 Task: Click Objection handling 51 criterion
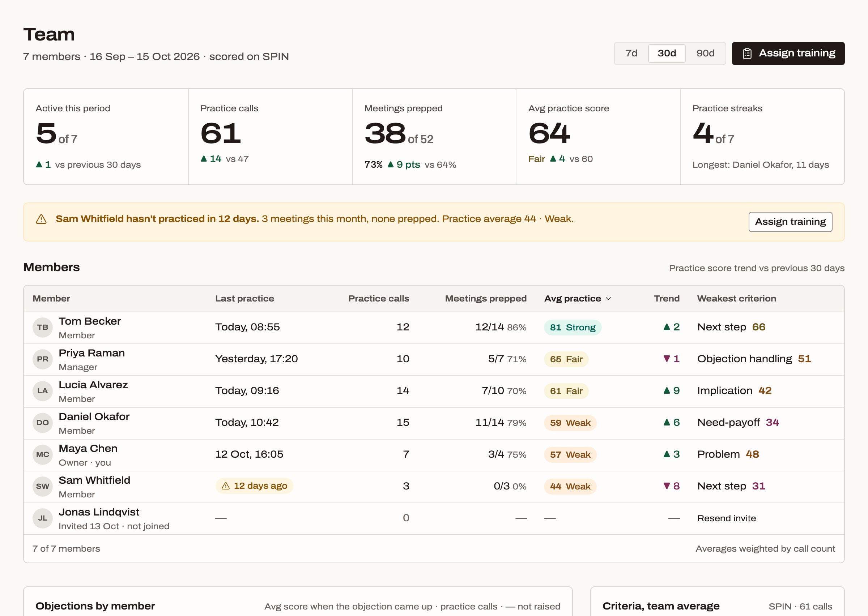[x=754, y=359]
